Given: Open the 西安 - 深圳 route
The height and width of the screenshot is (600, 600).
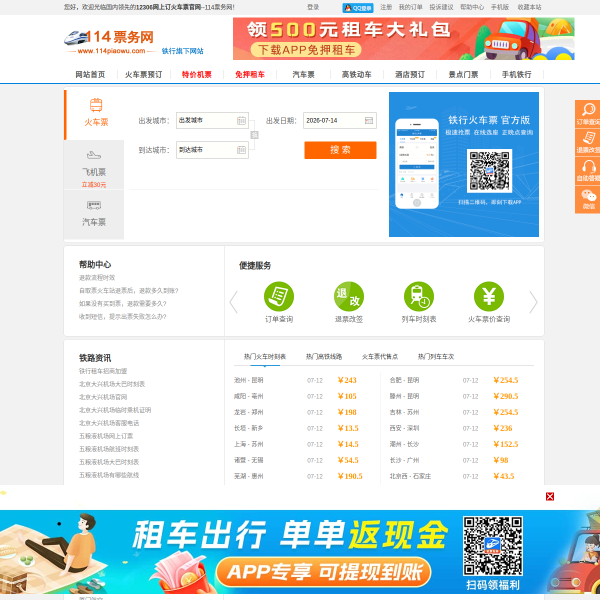Looking at the screenshot, I should tap(404, 428).
